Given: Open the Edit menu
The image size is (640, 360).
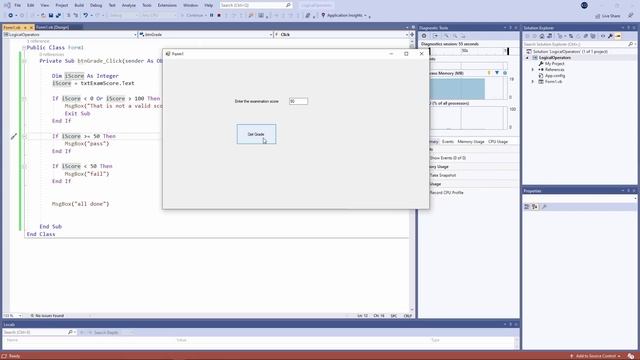Looking at the screenshot, I should pyautogui.click(x=31, y=5).
